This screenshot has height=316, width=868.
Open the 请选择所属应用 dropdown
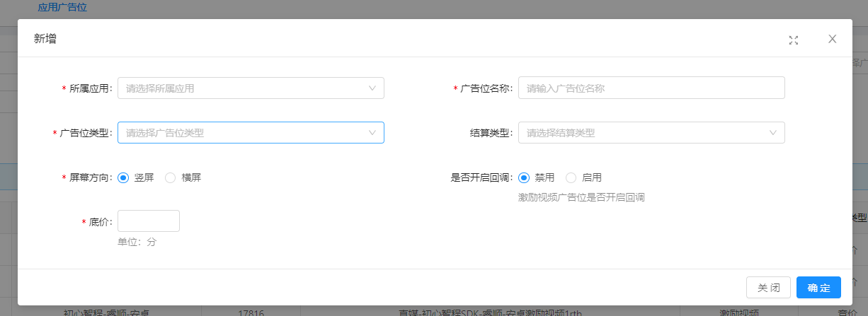(241, 88)
